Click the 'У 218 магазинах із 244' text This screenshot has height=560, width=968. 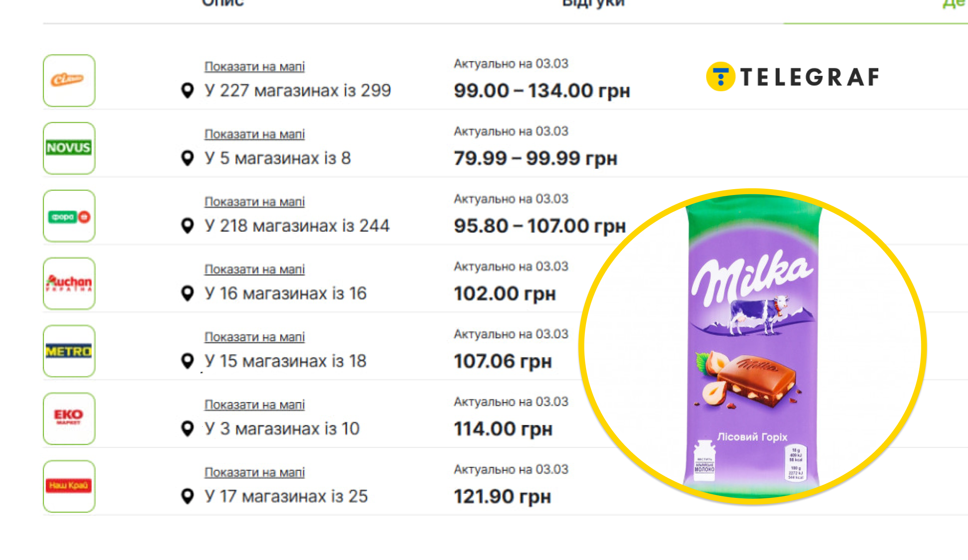297,226
